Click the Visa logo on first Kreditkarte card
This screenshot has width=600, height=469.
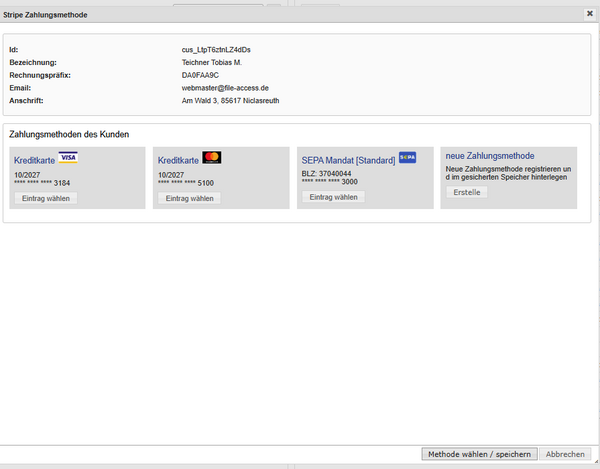pyautogui.click(x=68, y=158)
